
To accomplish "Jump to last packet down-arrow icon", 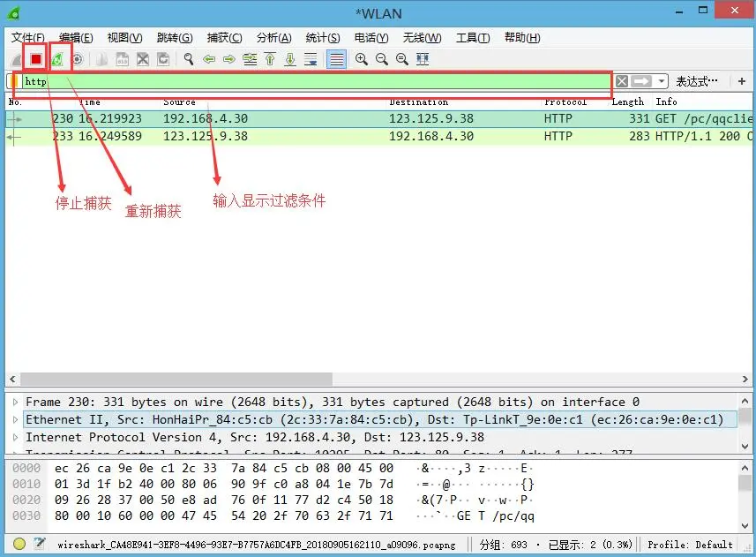I will (x=290, y=59).
